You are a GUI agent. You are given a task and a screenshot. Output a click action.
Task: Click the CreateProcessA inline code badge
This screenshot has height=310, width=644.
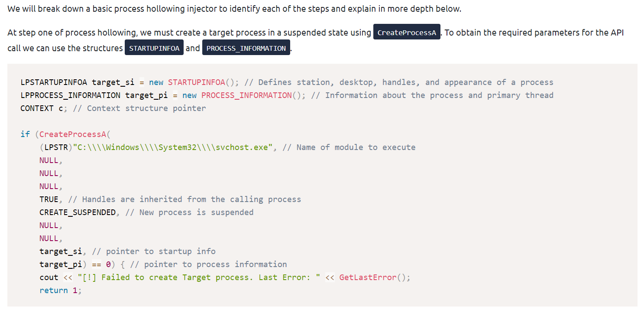(x=406, y=33)
